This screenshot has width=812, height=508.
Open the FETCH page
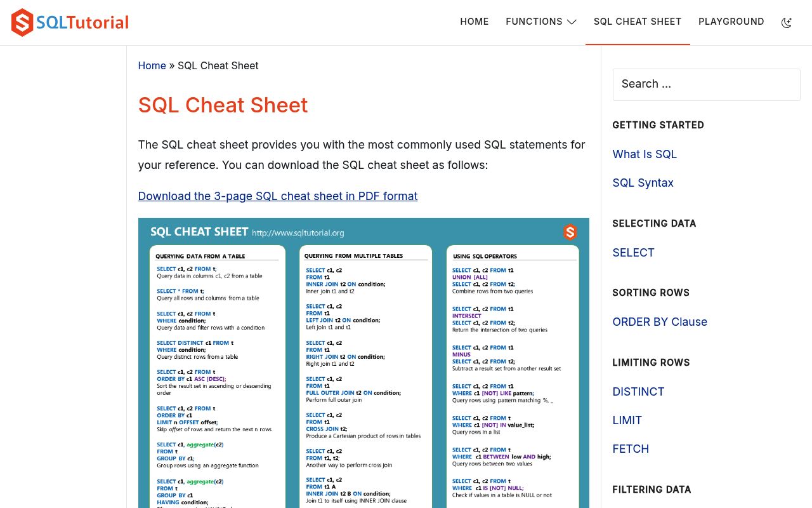point(631,449)
